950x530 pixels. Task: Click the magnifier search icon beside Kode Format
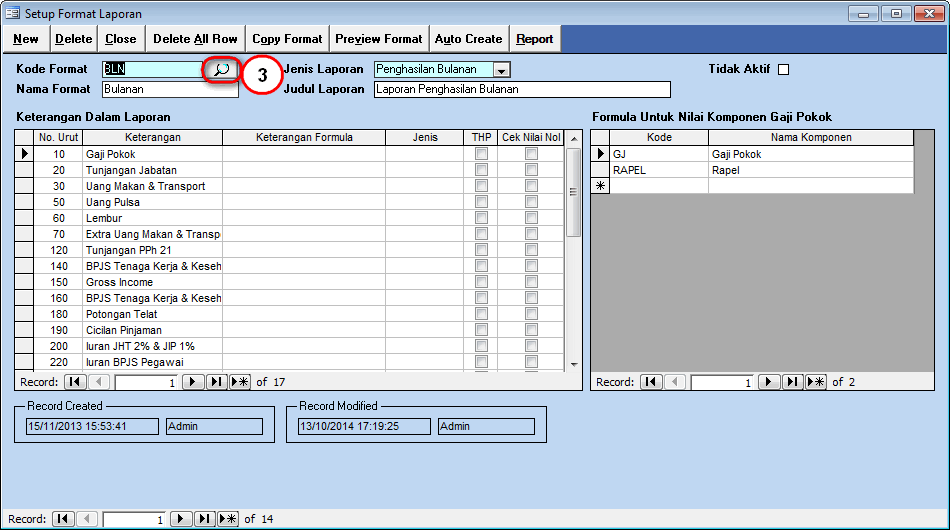click(221, 70)
